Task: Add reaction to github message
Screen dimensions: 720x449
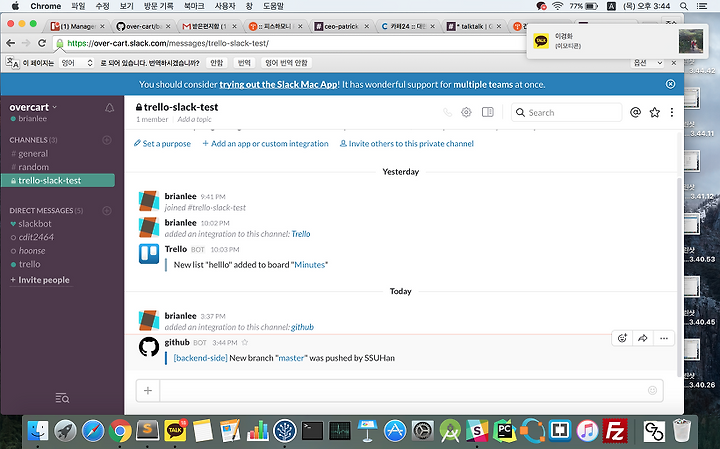Action: 622,338
